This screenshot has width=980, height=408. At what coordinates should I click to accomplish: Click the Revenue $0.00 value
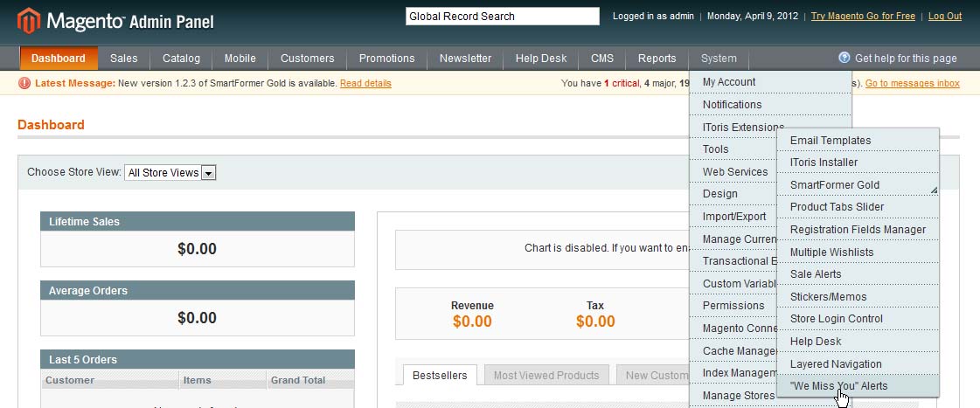(x=472, y=322)
